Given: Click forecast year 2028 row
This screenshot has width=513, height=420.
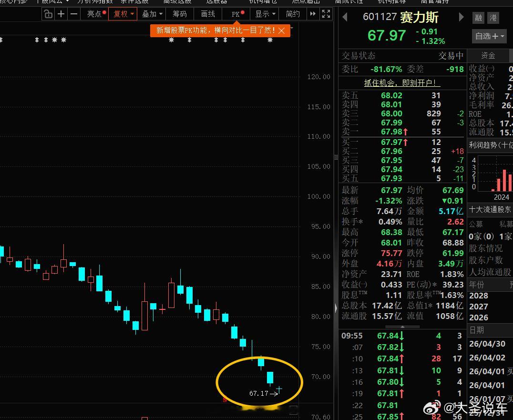Looking at the screenshot, I should click(490, 296).
